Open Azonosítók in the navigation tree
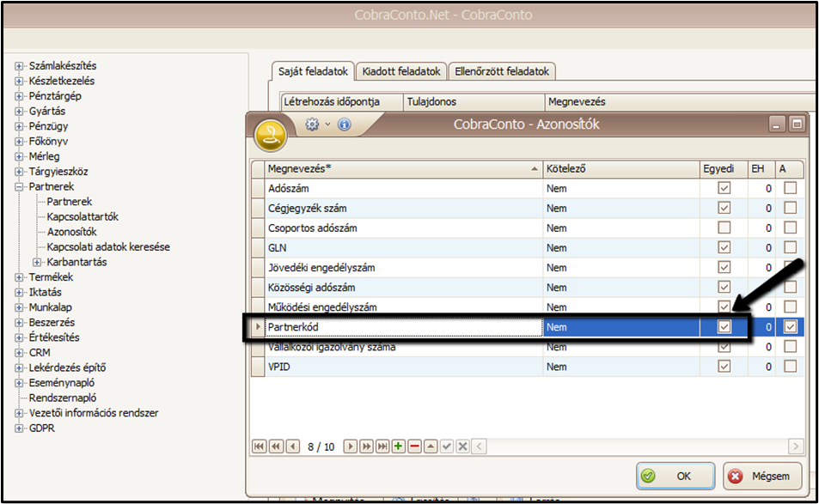This screenshot has height=504, width=819. tap(72, 232)
